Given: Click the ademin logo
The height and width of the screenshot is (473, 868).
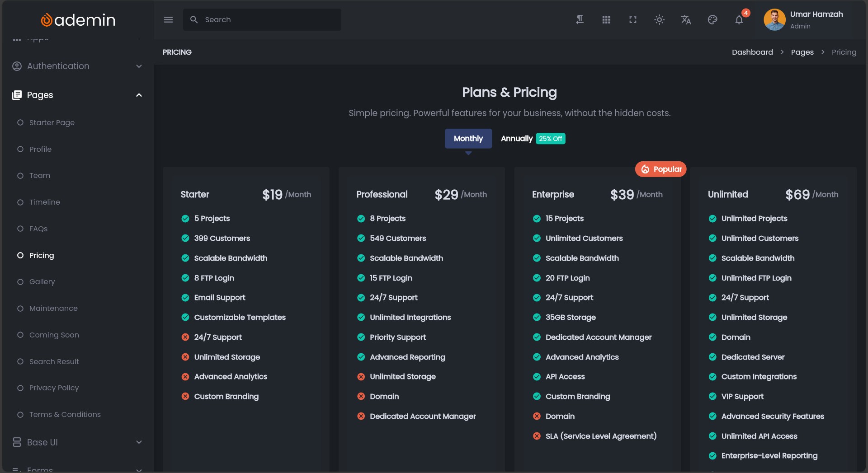Looking at the screenshot, I should click(x=78, y=20).
